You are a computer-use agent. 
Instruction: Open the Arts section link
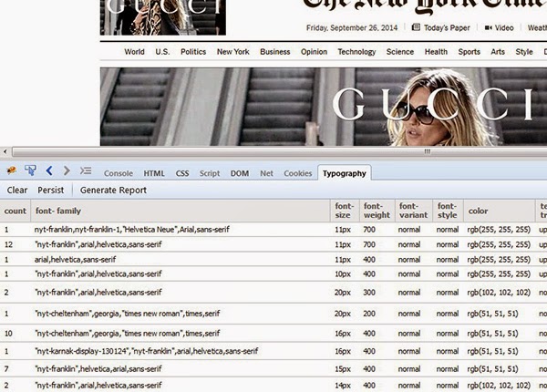[498, 52]
